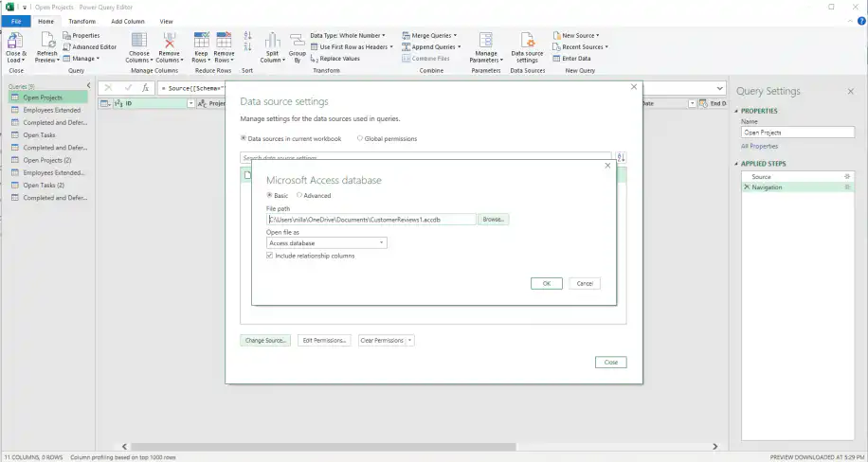Image resolution: width=868 pixels, height=462 pixels.
Task: Click sort icon next to data source search
Action: click(x=621, y=158)
